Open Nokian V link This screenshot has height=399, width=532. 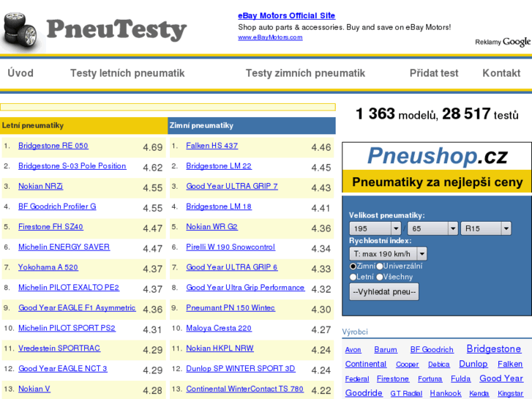click(x=34, y=389)
